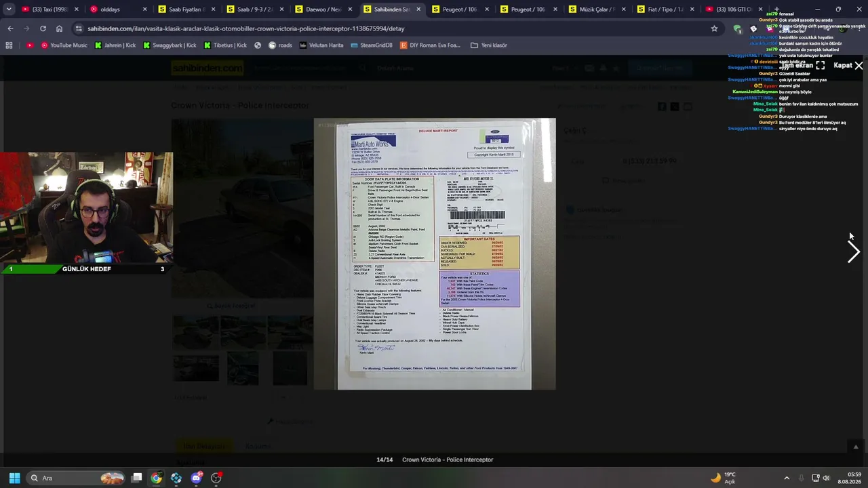This screenshot has width=868, height=488.
Task: Open the roads bookmark
Action: (x=280, y=45)
